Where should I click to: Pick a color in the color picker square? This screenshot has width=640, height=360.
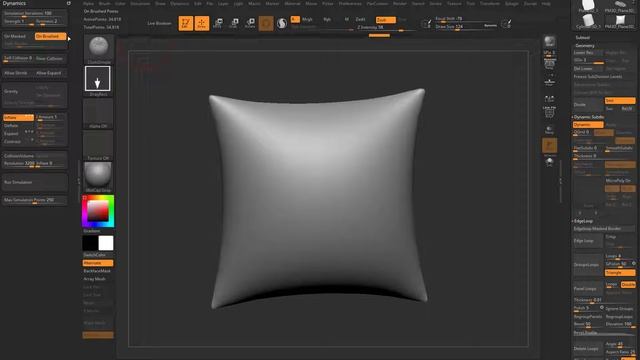98,211
